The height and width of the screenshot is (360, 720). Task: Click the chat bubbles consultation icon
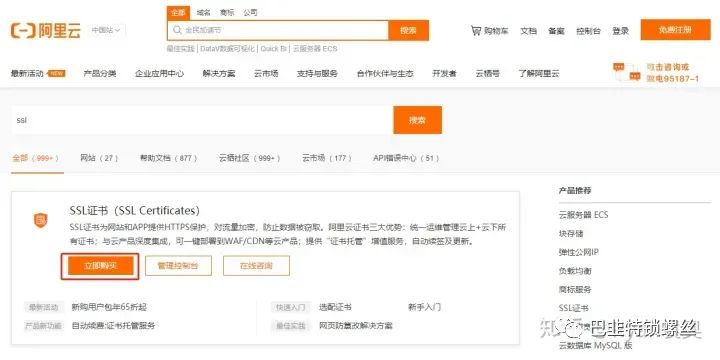(x=626, y=73)
